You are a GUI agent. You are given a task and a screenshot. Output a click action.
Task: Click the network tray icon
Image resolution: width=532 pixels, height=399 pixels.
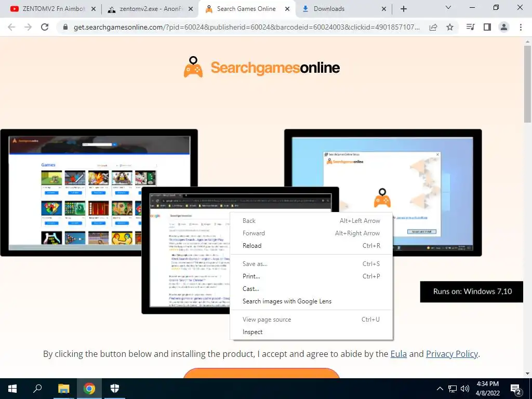tap(453, 389)
